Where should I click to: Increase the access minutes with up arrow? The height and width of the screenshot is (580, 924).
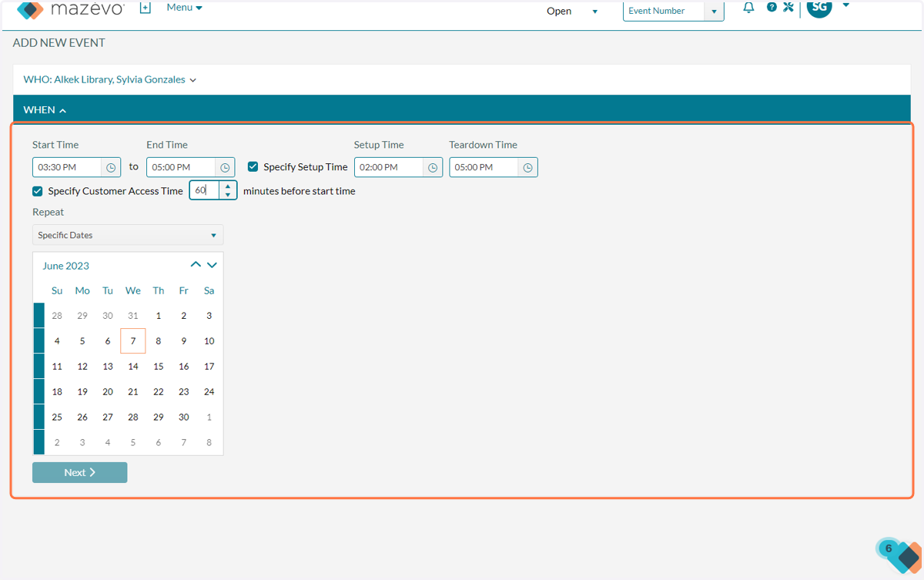pyautogui.click(x=228, y=186)
